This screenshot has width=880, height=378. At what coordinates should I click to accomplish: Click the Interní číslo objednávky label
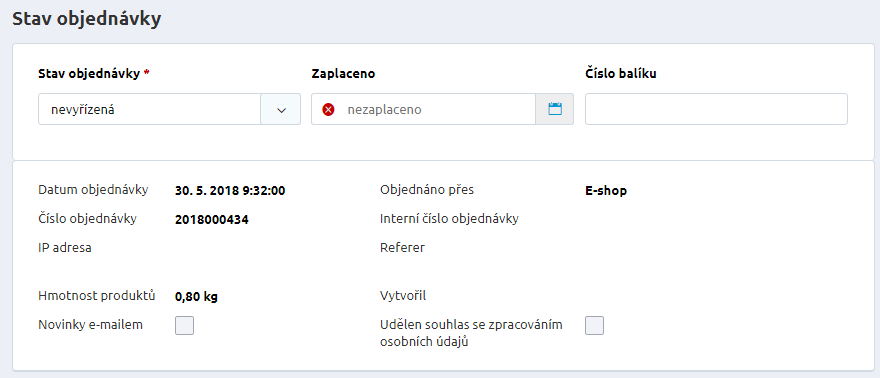[449, 219]
